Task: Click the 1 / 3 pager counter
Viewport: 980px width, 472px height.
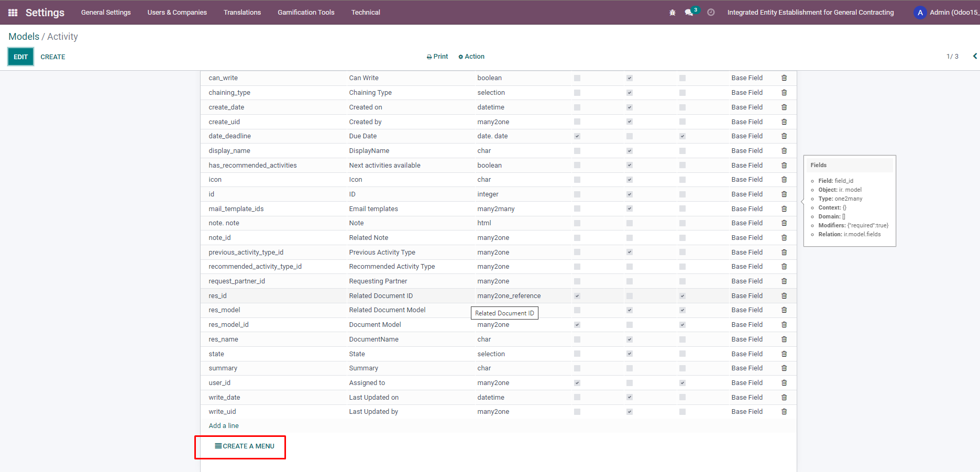Action: pos(952,57)
